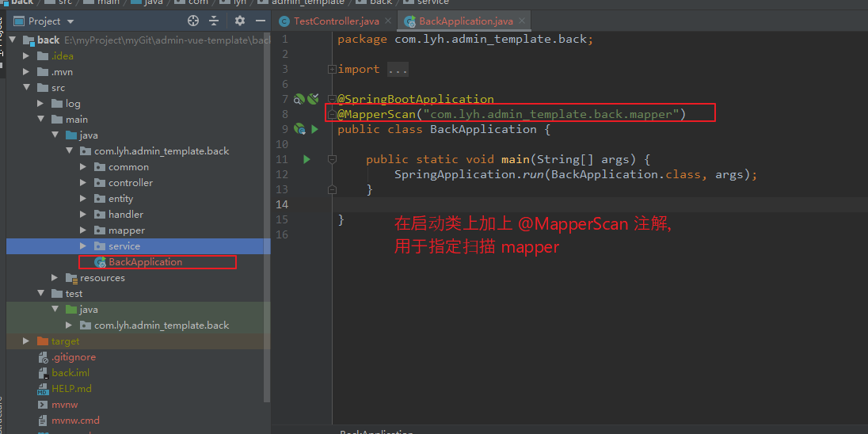Select BackApplication class in project tree
This screenshot has width=868, height=434.
click(x=145, y=262)
